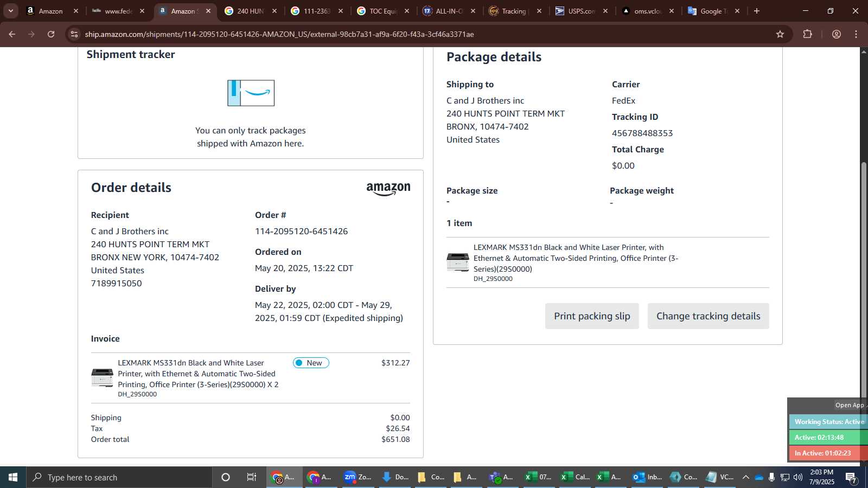
Task: Click Change tracking details button
Action: point(709,316)
